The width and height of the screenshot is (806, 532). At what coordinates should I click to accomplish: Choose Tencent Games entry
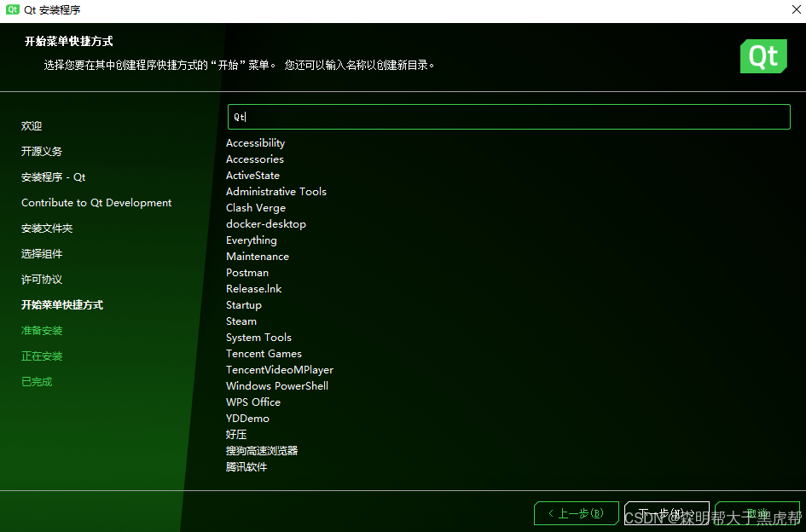[264, 354]
